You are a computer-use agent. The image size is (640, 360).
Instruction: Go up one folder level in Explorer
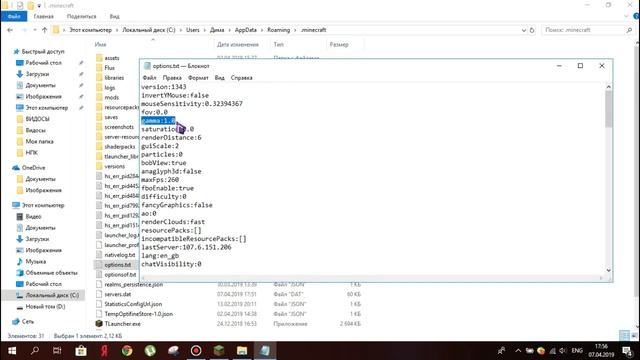[x=44, y=30]
